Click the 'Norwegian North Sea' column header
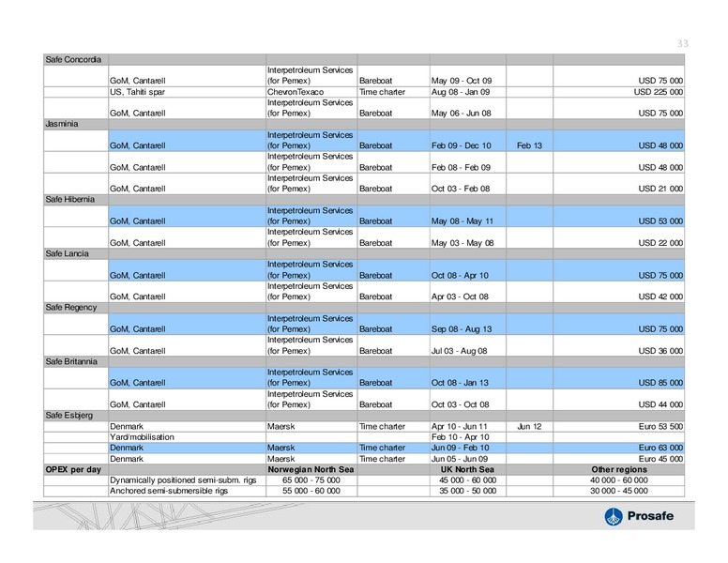Viewport: 728px width, 563px height. [311, 469]
